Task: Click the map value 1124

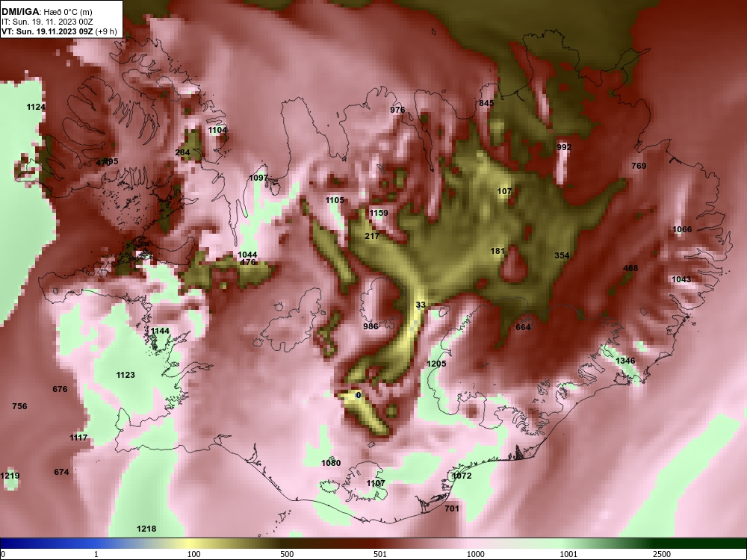Action: 36,107
